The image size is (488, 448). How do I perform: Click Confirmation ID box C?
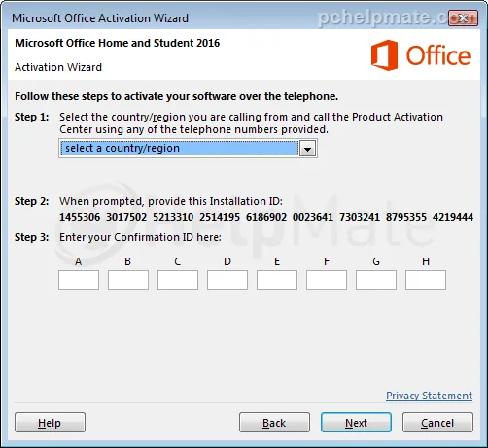(178, 280)
